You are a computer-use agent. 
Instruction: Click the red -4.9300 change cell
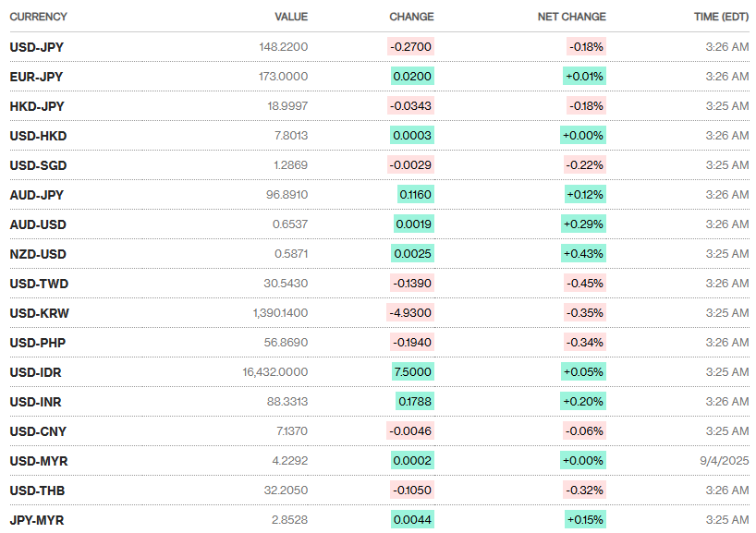pos(410,313)
